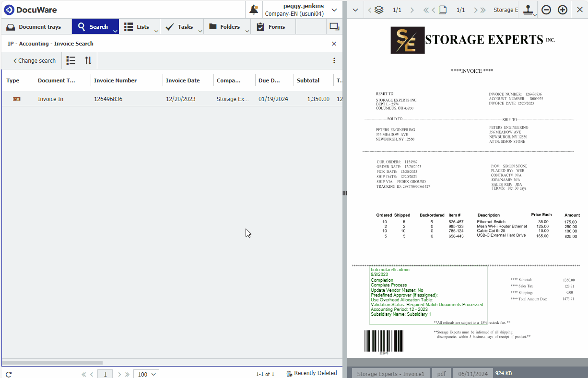Expand the peggy.jenkins user menu
This screenshot has height=378, width=588.
tap(334, 10)
